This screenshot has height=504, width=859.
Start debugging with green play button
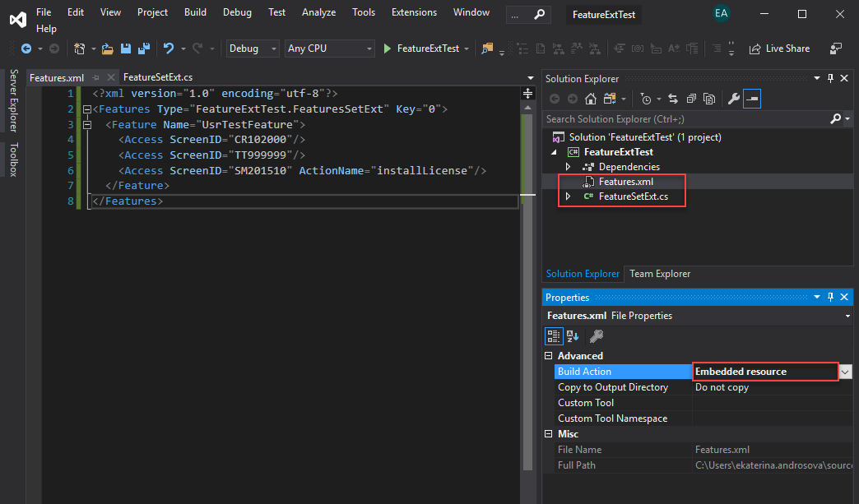coord(388,49)
